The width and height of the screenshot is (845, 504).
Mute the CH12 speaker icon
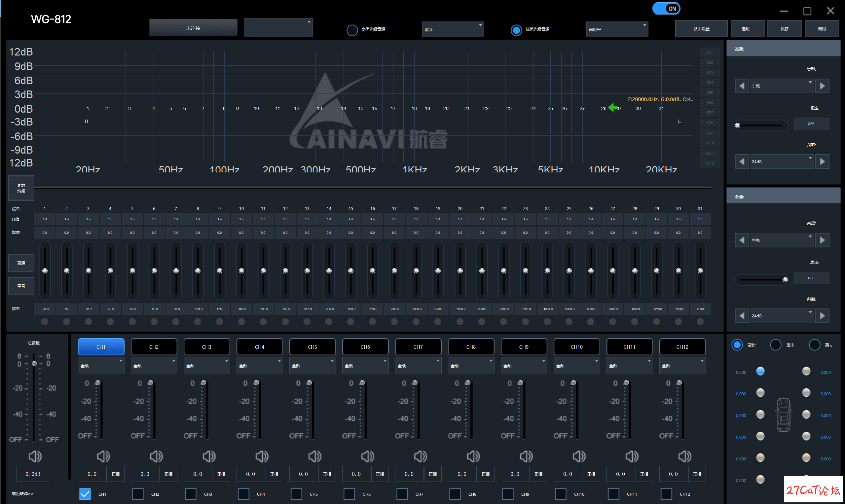pyautogui.click(x=685, y=456)
